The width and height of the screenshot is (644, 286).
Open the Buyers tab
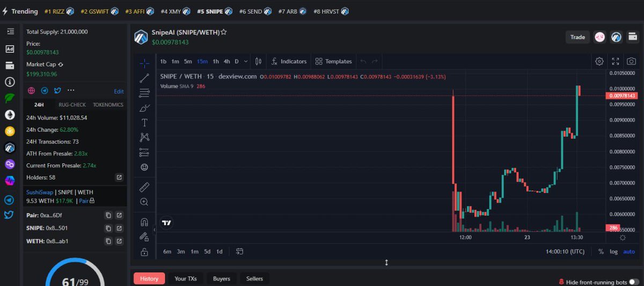click(x=222, y=278)
